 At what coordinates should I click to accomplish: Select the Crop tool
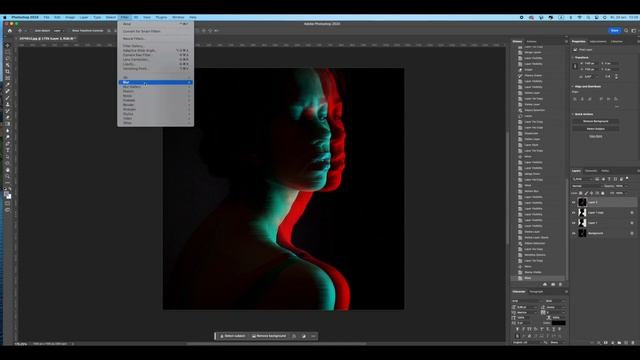[7, 71]
